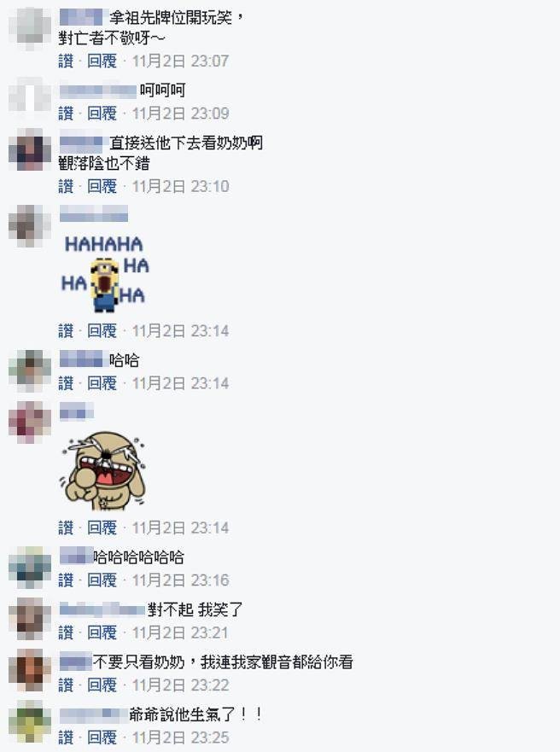The height and width of the screenshot is (752, 560).
Task: Like the 哈哈 comment at 23:14
Action: click(x=66, y=383)
